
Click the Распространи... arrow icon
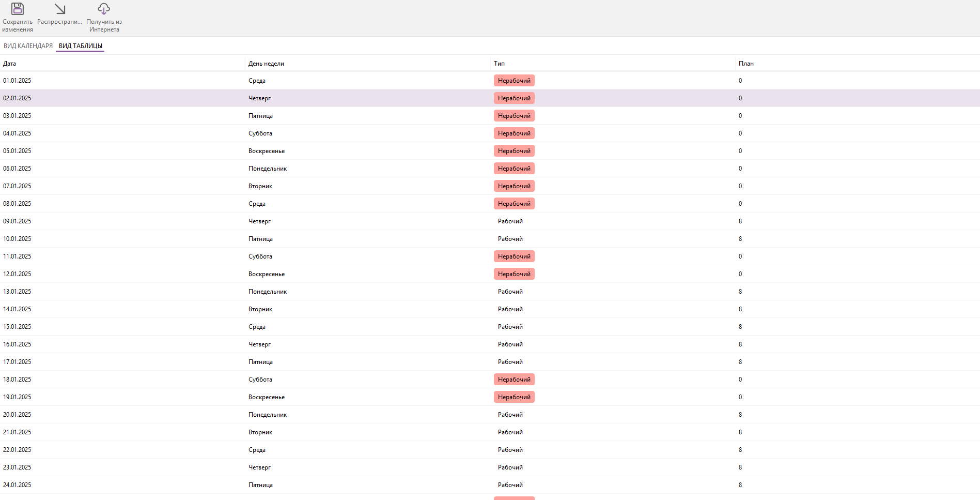[60, 9]
